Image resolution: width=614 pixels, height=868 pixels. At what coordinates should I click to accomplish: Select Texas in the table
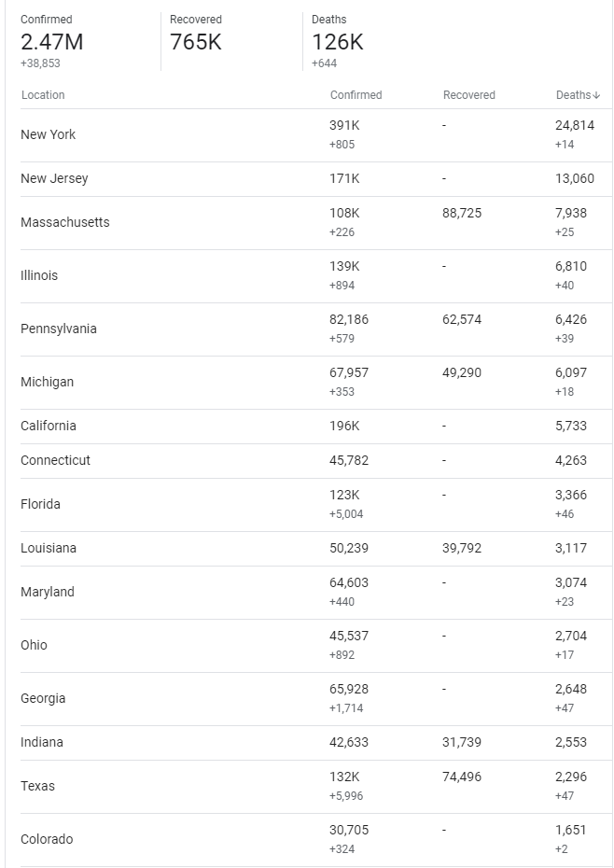(x=37, y=786)
